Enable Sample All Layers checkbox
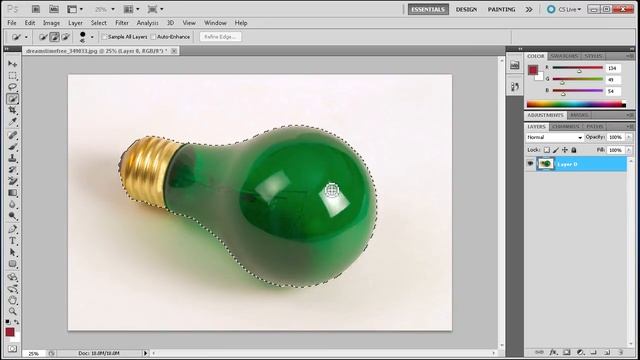 104,37
